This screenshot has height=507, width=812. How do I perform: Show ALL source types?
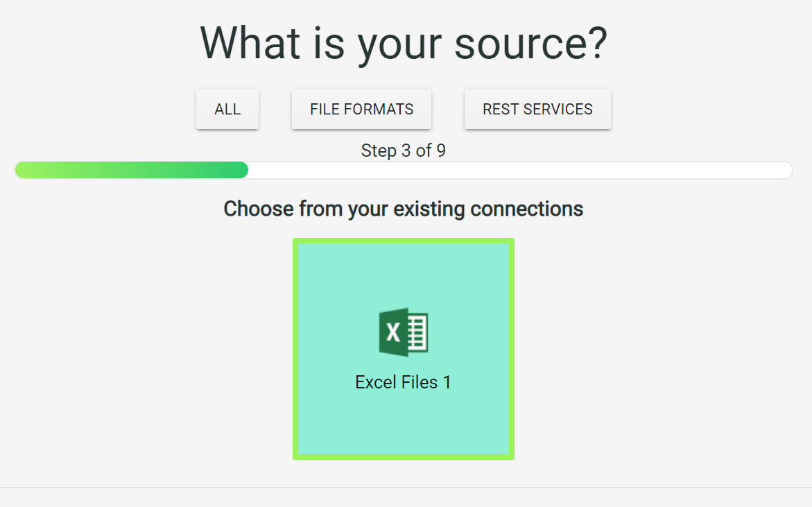point(227,110)
